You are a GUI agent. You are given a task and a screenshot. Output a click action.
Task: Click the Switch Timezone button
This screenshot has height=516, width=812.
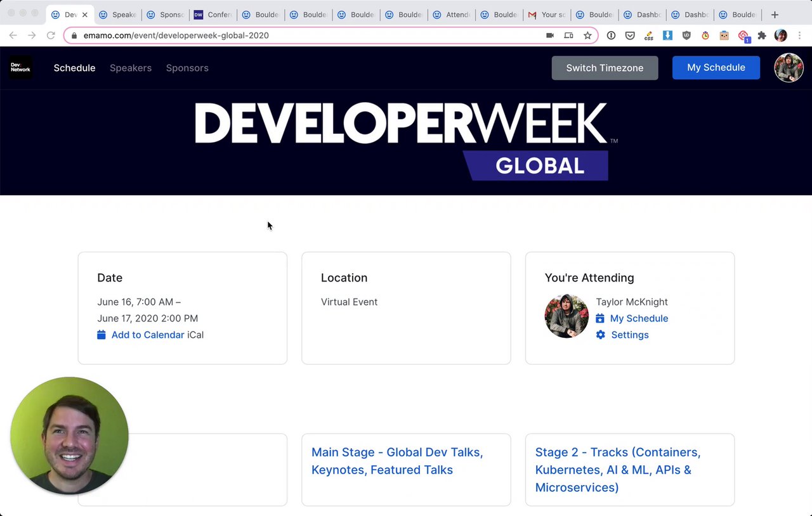[605, 68]
